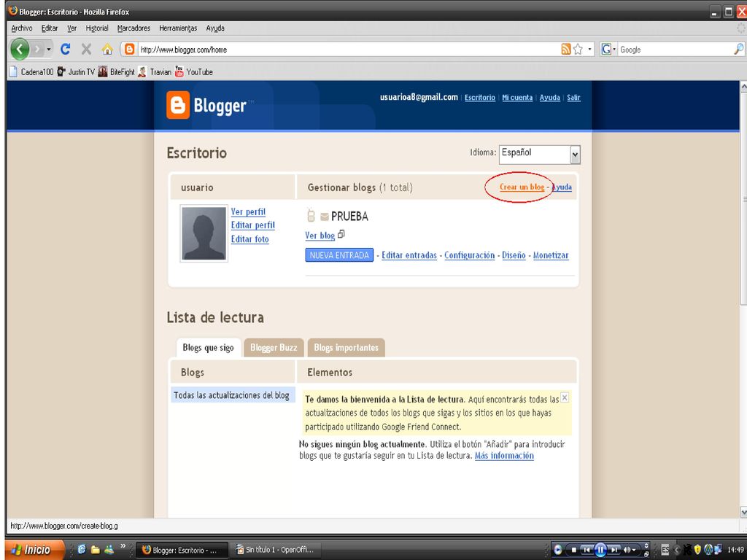Click the Ayuda link beside Crear un blog
The width and height of the screenshot is (747, 560).
(562, 187)
